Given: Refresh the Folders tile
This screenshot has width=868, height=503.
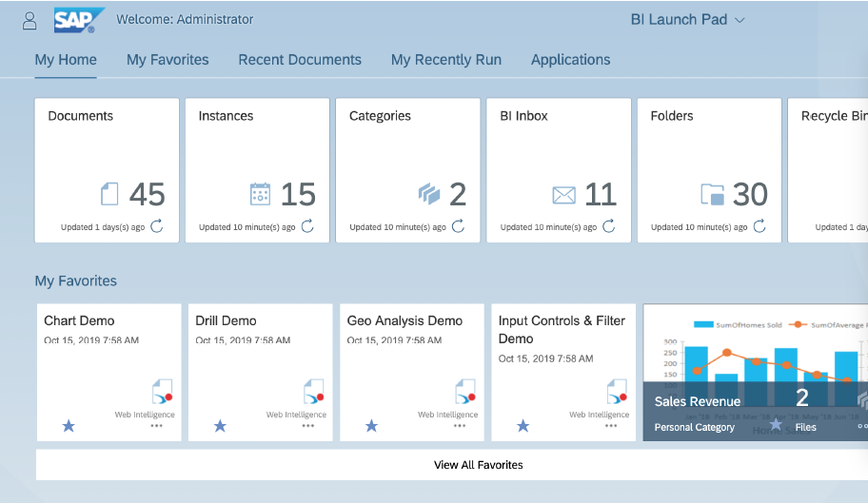Looking at the screenshot, I should pyautogui.click(x=759, y=226).
